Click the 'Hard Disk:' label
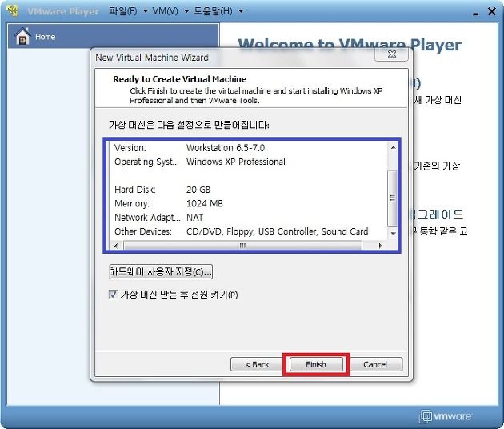The height and width of the screenshot is (429, 504). (x=135, y=190)
